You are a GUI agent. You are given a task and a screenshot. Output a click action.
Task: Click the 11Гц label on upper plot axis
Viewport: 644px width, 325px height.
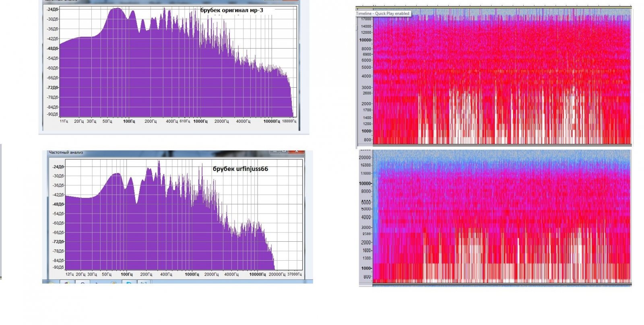click(64, 121)
